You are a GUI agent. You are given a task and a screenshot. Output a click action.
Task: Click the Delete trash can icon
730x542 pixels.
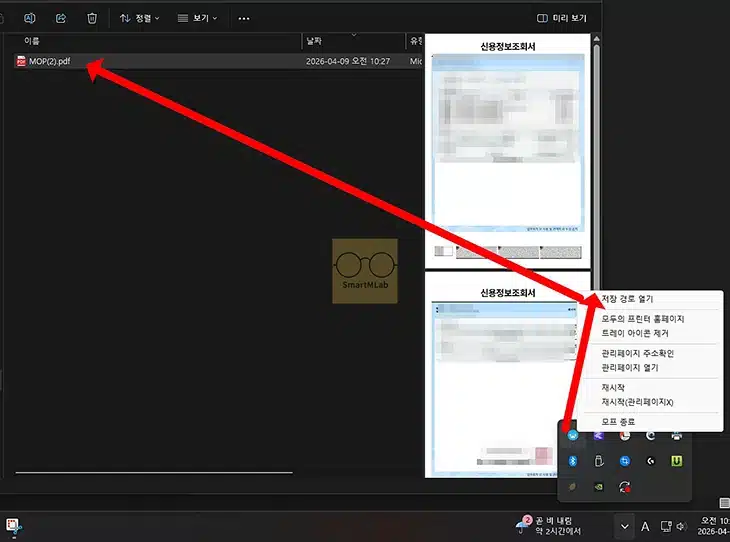pyautogui.click(x=92, y=18)
